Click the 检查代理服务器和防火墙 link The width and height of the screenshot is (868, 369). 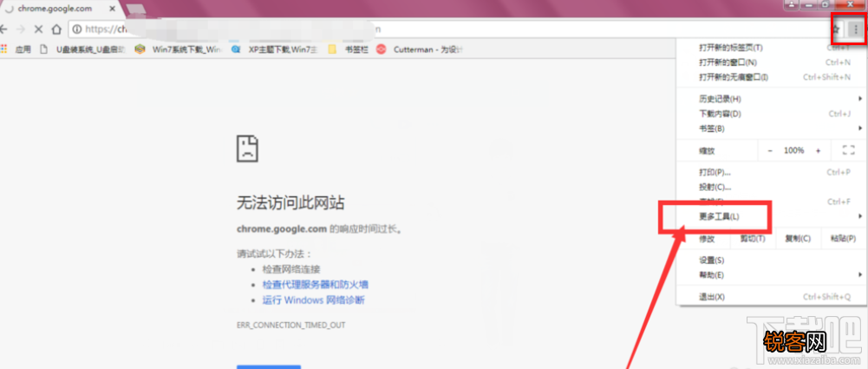(316, 285)
